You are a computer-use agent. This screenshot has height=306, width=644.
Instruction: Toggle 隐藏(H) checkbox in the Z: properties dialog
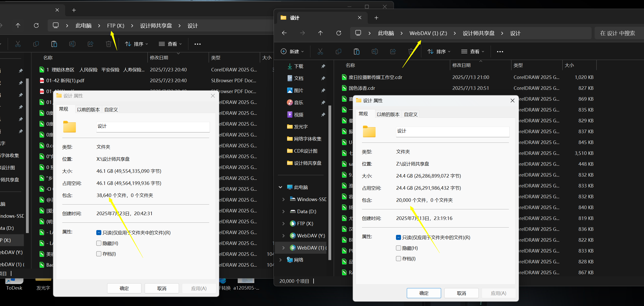coord(398,248)
